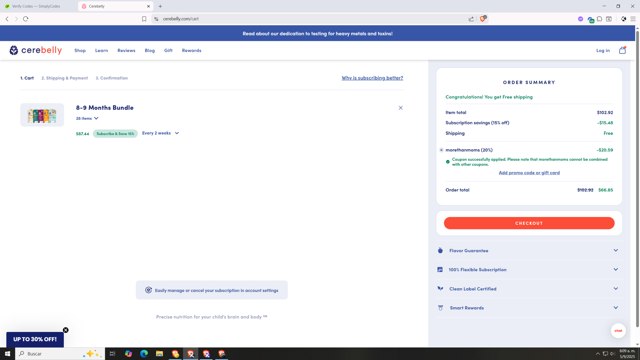
Task: Click the Smart Rewards trophy icon
Action: (440, 308)
